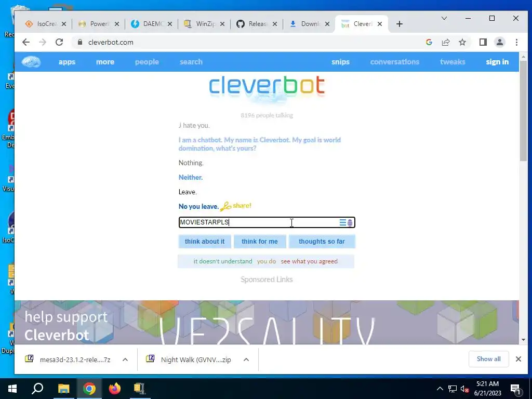Open Windows taskbar search
This screenshot has height=399, width=532.
tap(37, 389)
